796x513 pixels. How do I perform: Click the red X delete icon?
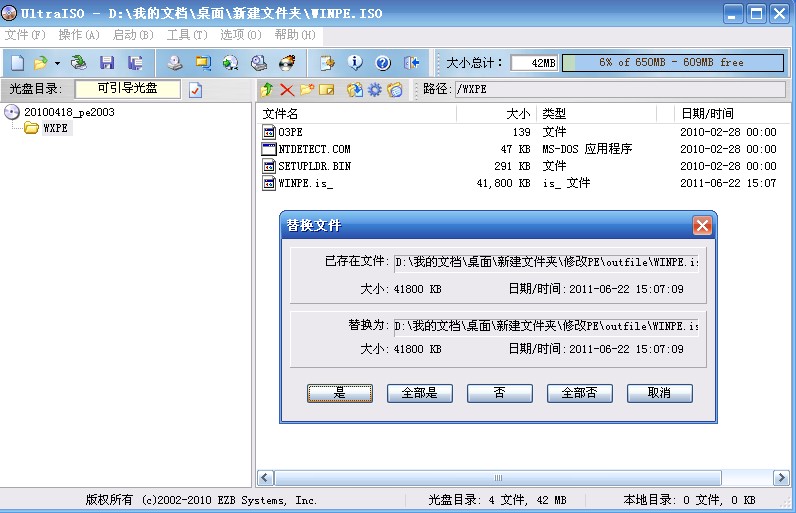click(x=287, y=90)
